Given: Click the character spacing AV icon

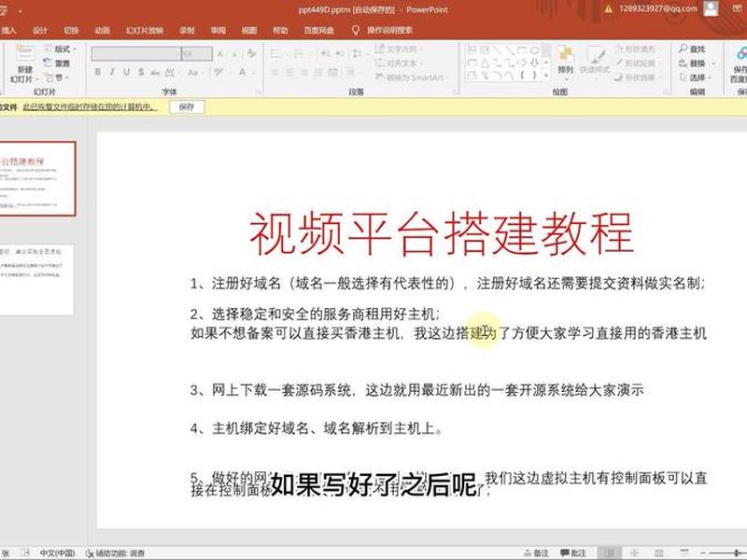Looking at the screenshot, I should tap(171, 73).
